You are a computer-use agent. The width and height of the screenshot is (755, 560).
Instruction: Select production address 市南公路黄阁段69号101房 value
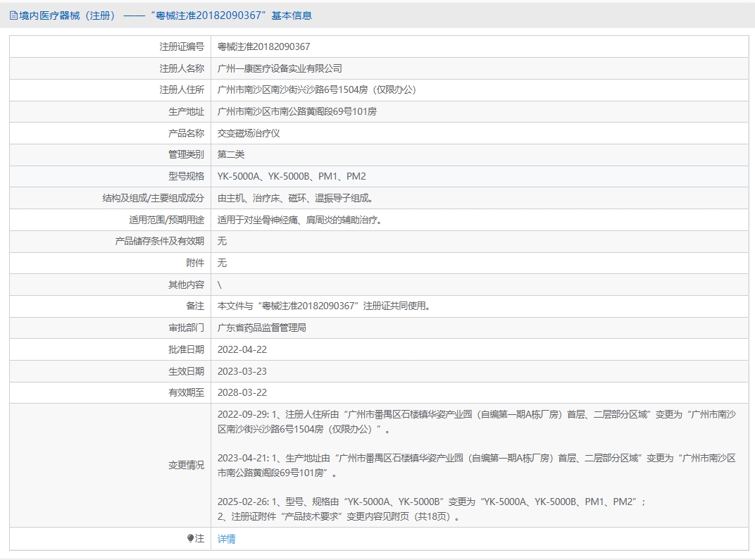coord(297,112)
